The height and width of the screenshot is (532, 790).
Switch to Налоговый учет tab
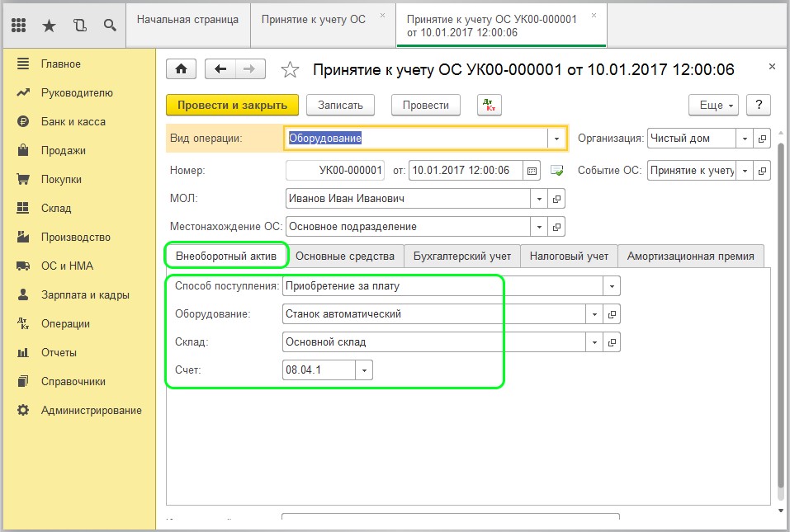tap(569, 257)
